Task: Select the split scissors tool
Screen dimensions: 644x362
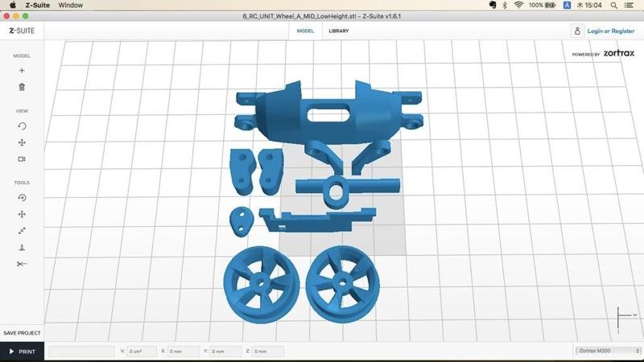Action: [x=22, y=264]
